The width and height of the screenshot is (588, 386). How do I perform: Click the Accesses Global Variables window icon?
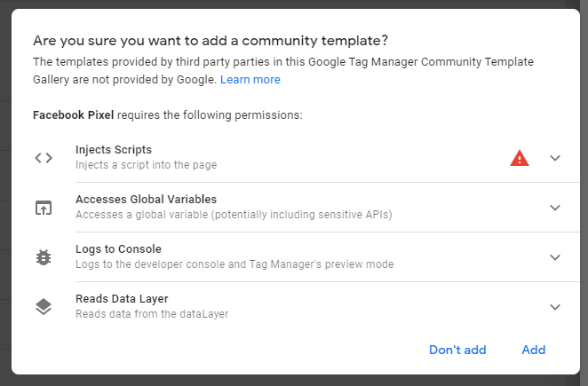pos(44,208)
